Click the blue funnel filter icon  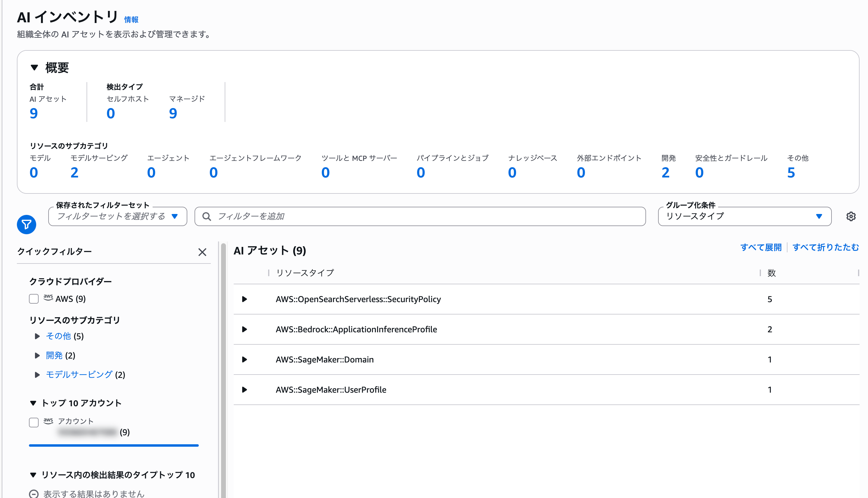(26, 224)
